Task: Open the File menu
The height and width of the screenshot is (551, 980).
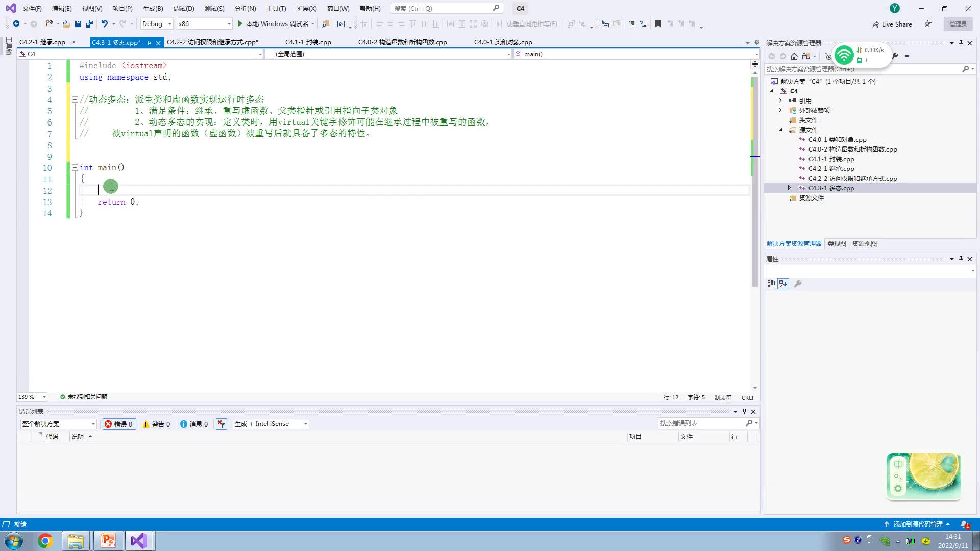Action: tap(32, 9)
